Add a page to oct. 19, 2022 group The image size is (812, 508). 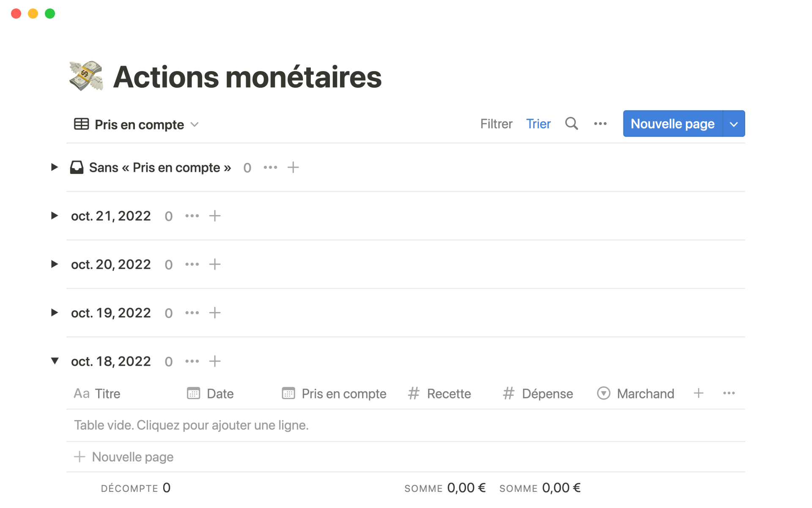(x=215, y=313)
